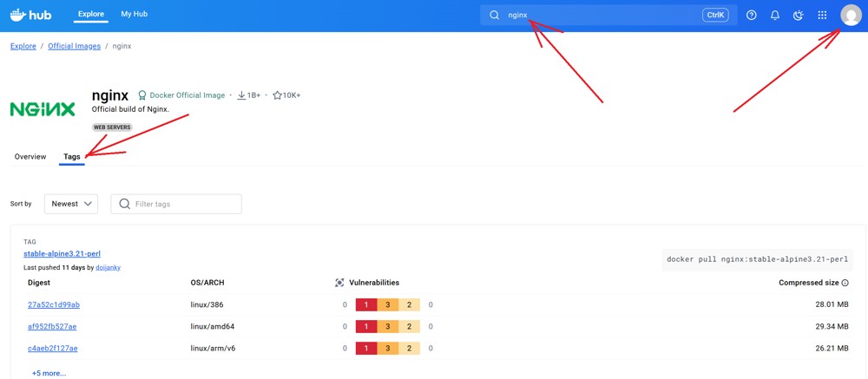Viewport: 868px width, 379px height.
Task: Open the notifications bell icon
Action: [775, 16]
